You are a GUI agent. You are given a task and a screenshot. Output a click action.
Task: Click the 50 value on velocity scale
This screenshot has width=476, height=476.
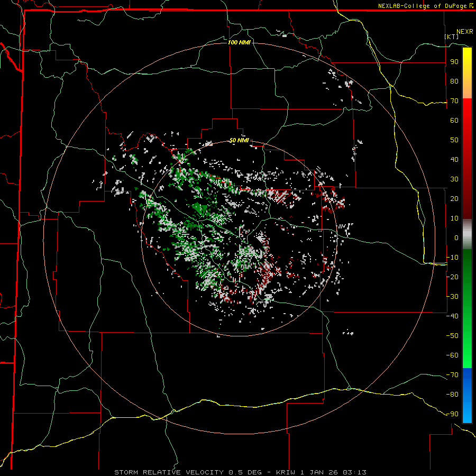[454, 140]
